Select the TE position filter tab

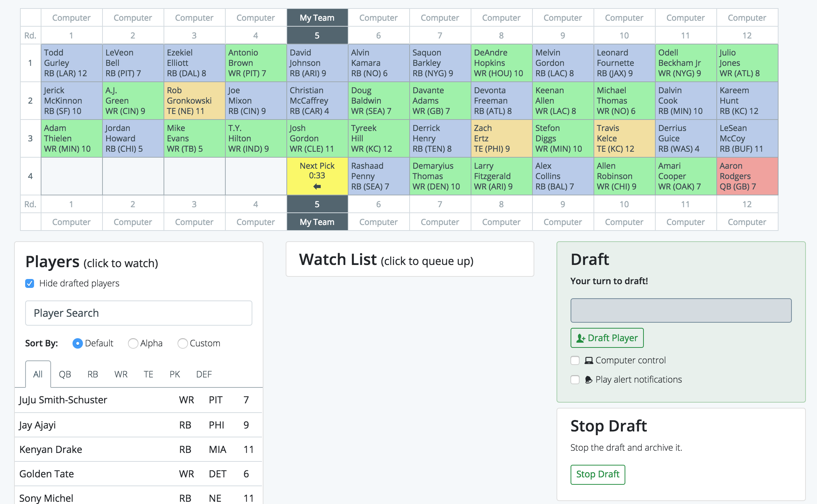[x=147, y=374]
